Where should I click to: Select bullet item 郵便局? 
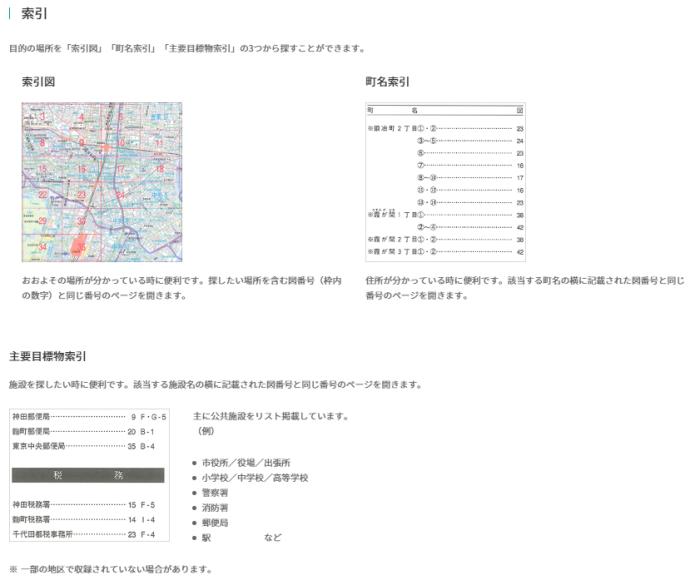click(x=215, y=522)
